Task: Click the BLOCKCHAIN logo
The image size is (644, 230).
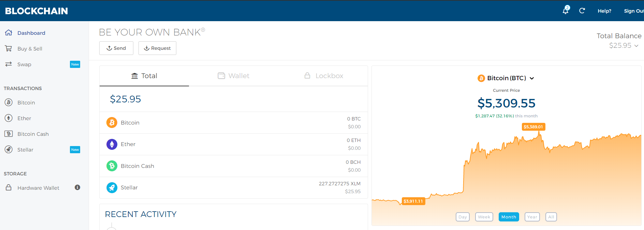Action: 36,11
